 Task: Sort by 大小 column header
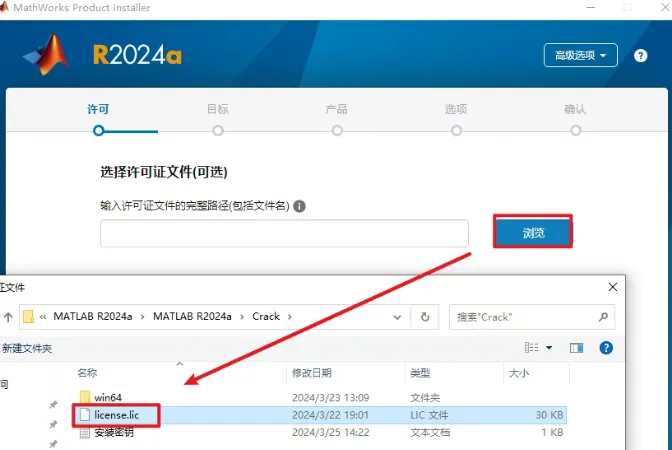click(x=519, y=373)
